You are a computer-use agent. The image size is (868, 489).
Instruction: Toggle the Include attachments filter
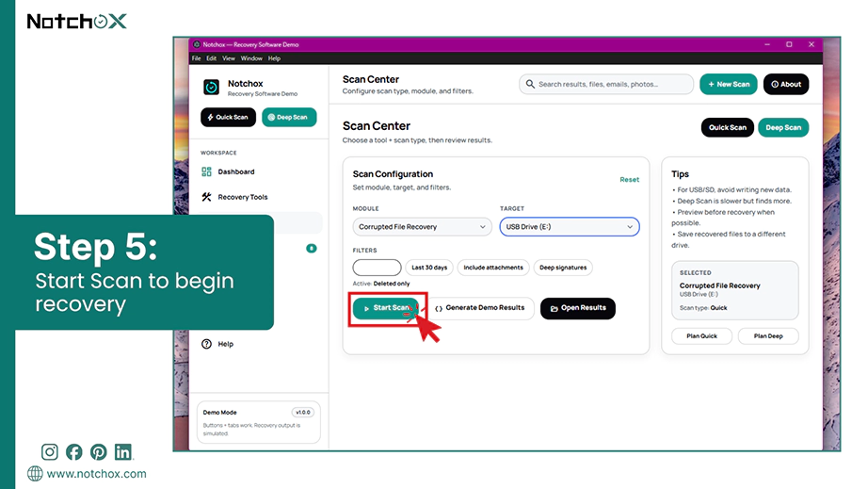click(493, 268)
